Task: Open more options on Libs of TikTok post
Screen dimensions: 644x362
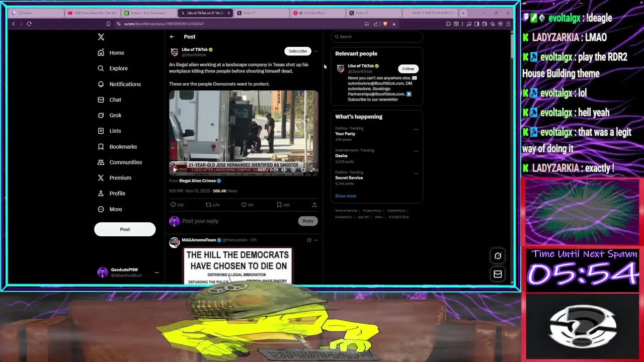Action: point(316,51)
